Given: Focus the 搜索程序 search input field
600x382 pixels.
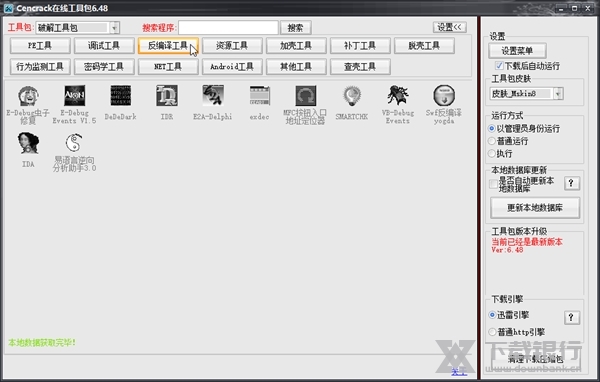Looking at the screenshot, I should click(x=228, y=28).
